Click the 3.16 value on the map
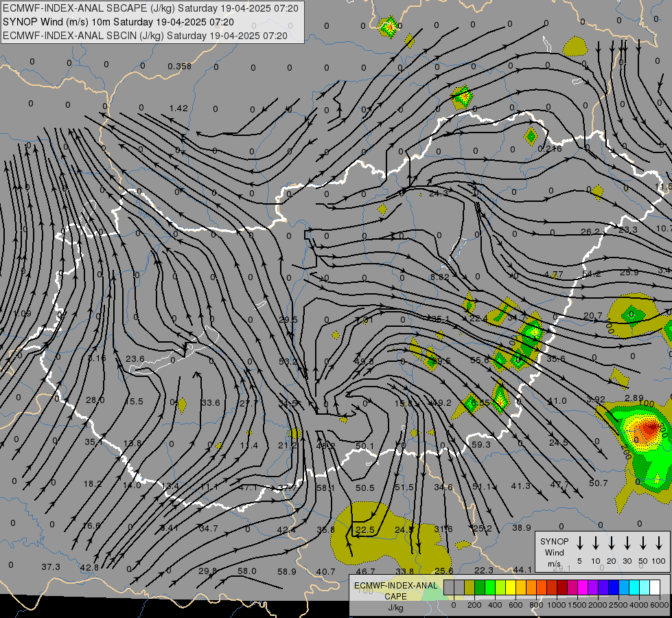Image resolution: width=672 pixels, height=618 pixels. click(97, 358)
